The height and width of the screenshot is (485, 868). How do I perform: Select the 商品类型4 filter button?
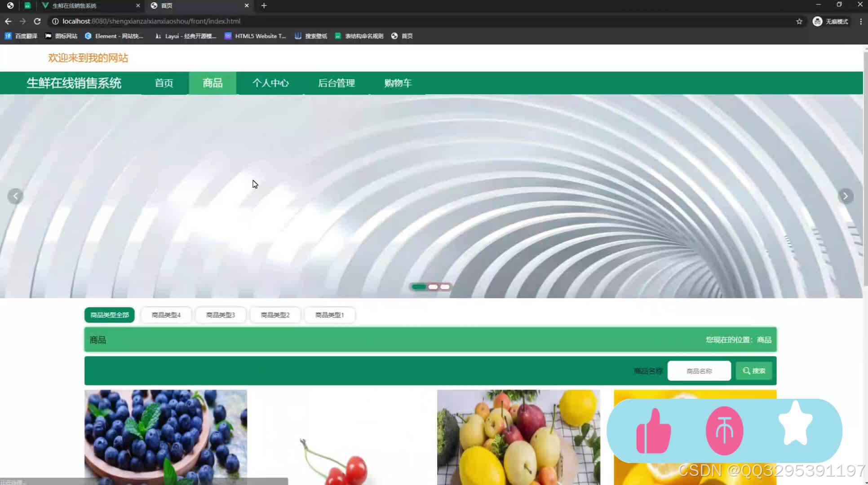click(x=166, y=315)
